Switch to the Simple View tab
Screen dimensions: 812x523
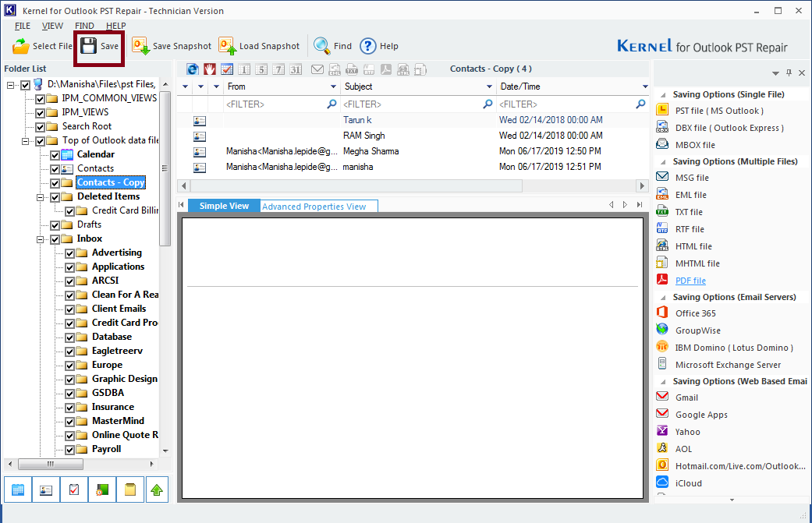point(224,206)
